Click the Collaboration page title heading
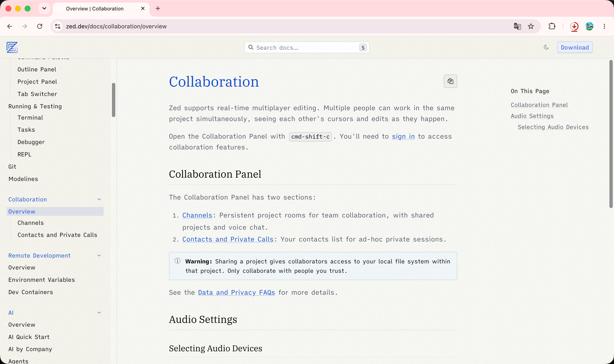Screen dimensions: 614x364 (214, 81)
